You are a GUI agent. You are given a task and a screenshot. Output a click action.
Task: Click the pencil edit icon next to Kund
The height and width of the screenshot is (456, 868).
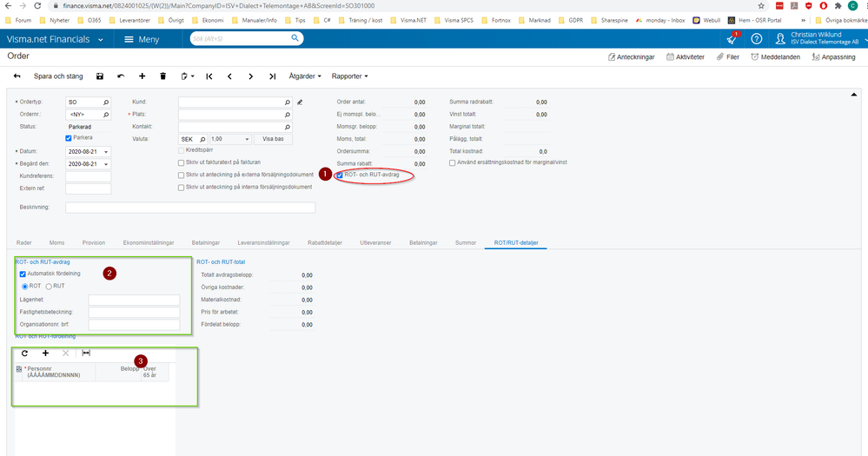pyautogui.click(x=300, y=102)
